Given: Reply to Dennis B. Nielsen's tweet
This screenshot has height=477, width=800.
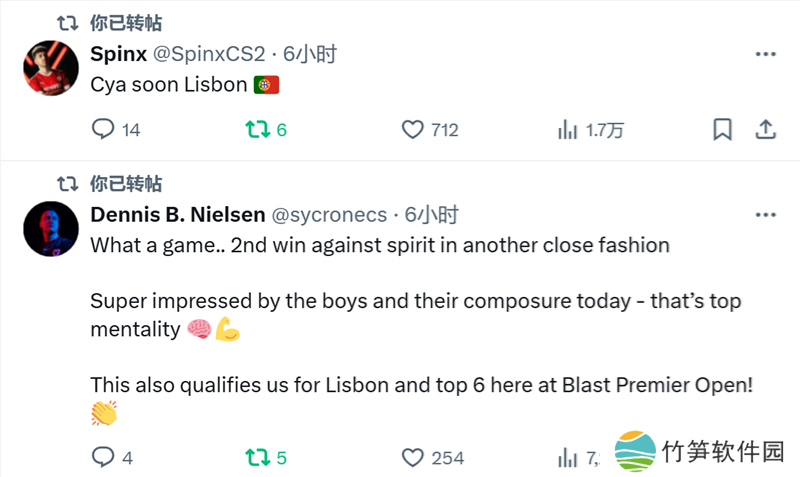Looking at the screenshot, I should pos(104,457).
